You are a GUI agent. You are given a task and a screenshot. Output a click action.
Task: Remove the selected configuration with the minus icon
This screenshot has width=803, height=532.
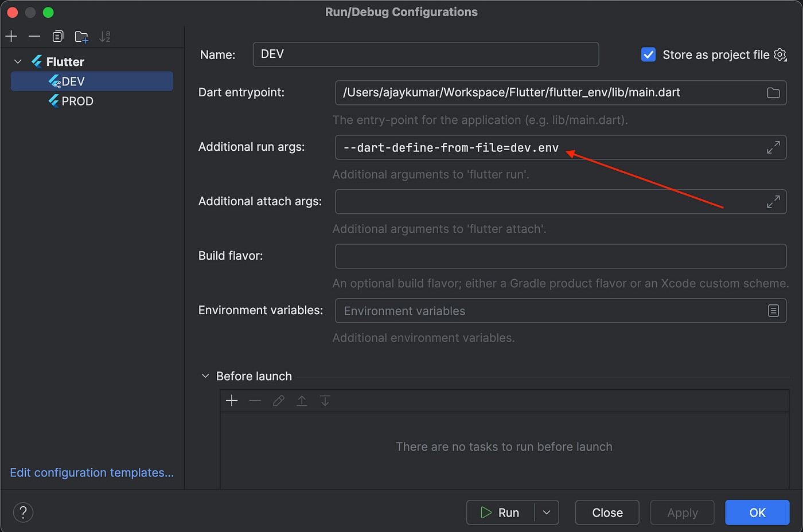click(34, 37)
